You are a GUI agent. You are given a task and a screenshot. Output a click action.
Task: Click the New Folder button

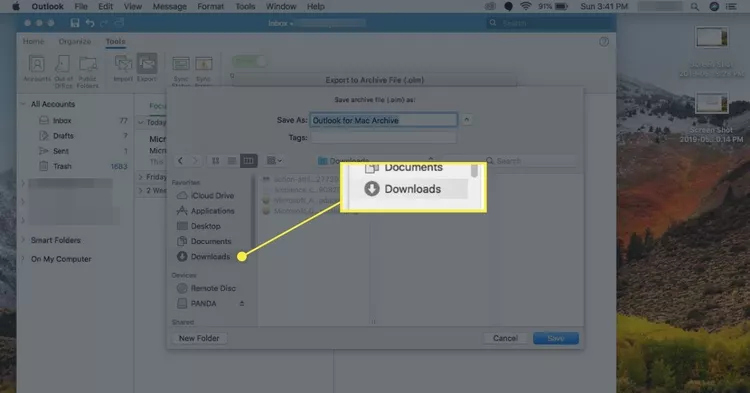coord(199,338)
